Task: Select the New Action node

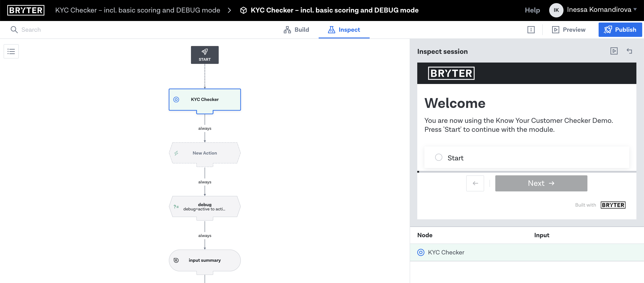Action: coord(205,153)
